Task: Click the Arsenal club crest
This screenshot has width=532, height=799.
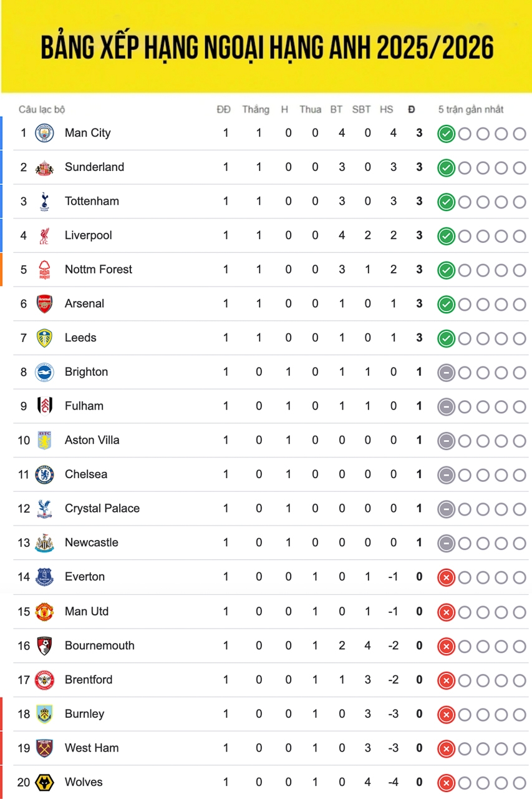Action: point(44,304)
